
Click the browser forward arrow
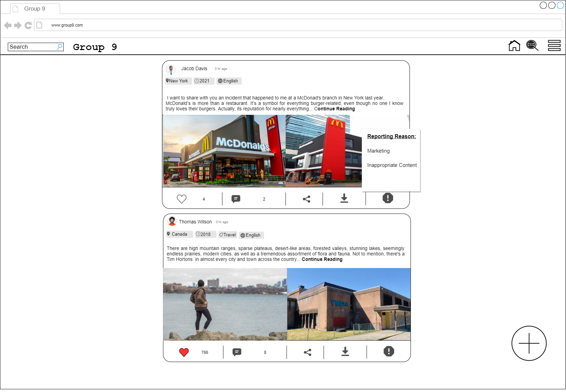[18, 25]
